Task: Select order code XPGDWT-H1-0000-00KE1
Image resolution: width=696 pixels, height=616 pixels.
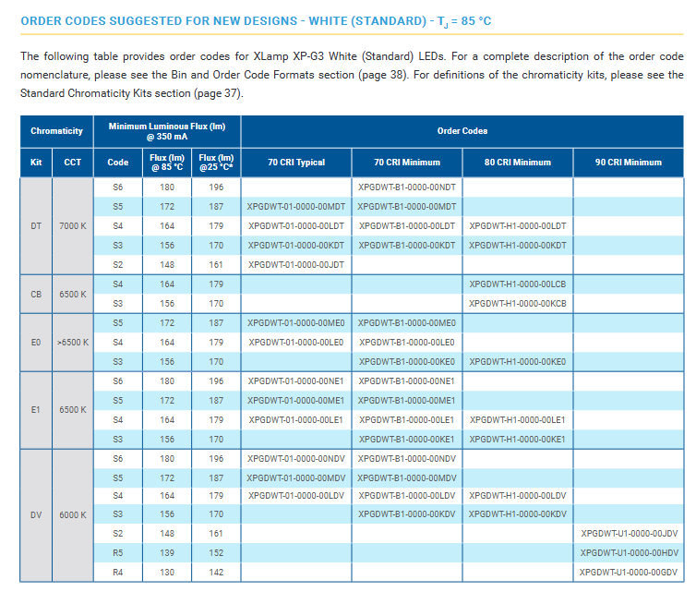Action: (518, 440)
